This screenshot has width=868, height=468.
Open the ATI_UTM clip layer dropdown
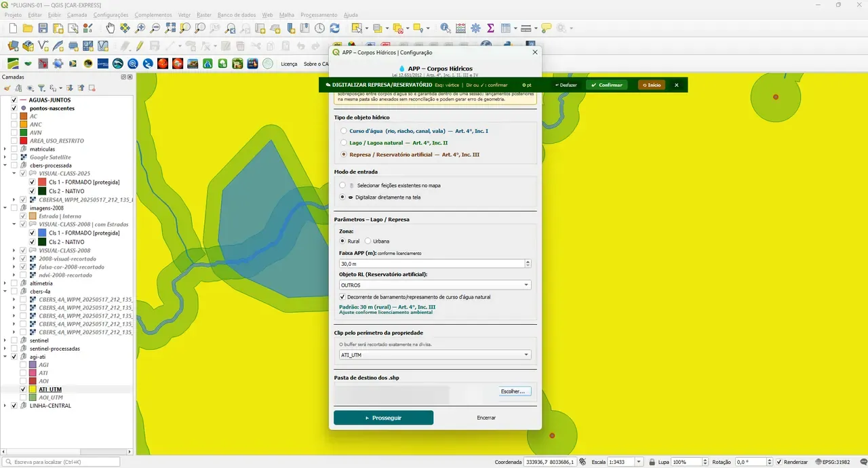[435, 355]
